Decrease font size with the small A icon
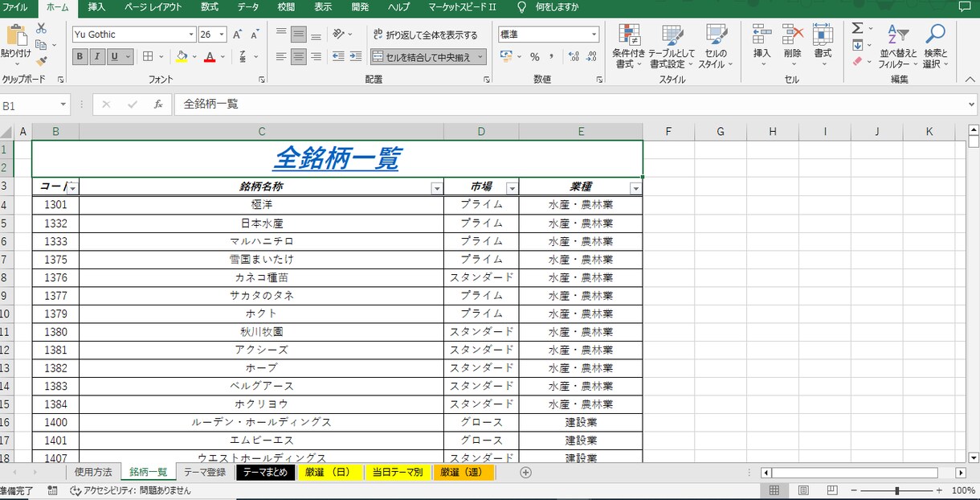Screen dimensions: 980x500 pyautogui.click(x=255, y=35)
